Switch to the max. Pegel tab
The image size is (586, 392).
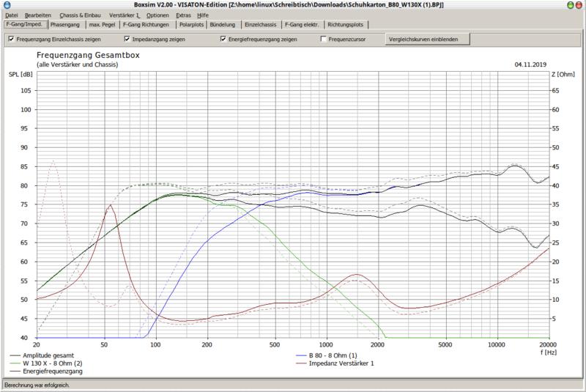click(x=103, y=24)
